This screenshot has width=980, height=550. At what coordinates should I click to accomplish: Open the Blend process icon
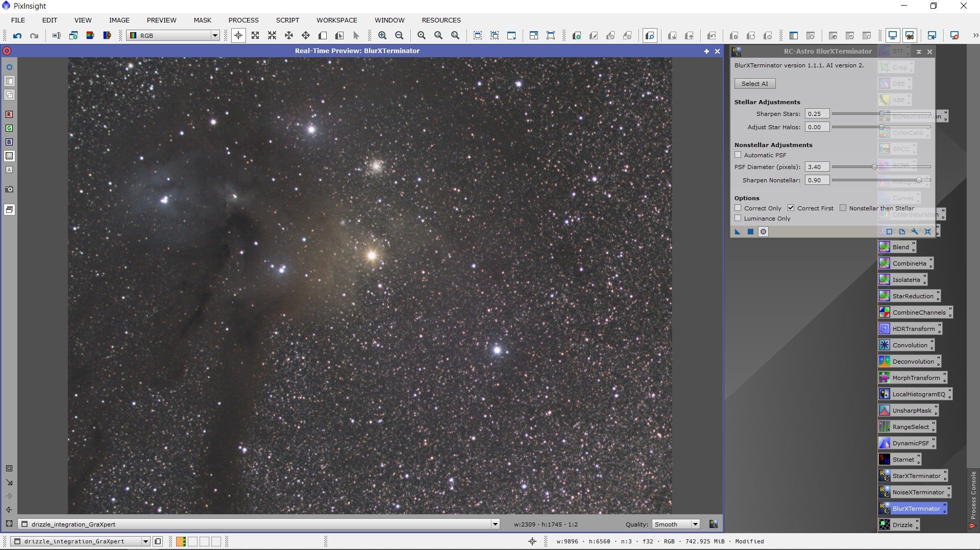pyautogui.click(x=896, y=247)
